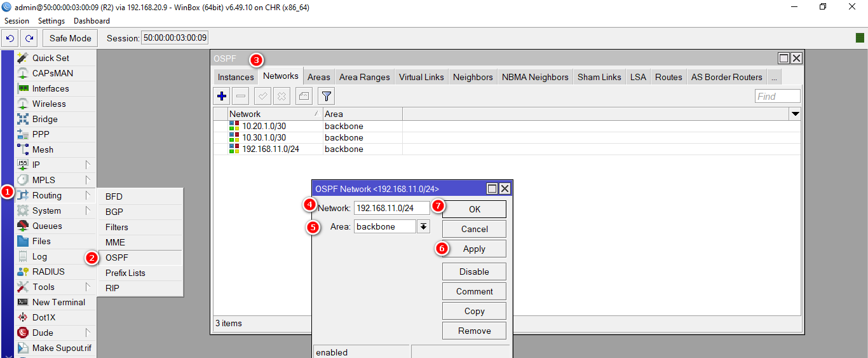Switch to Area Ranges tab

[364, 77]
